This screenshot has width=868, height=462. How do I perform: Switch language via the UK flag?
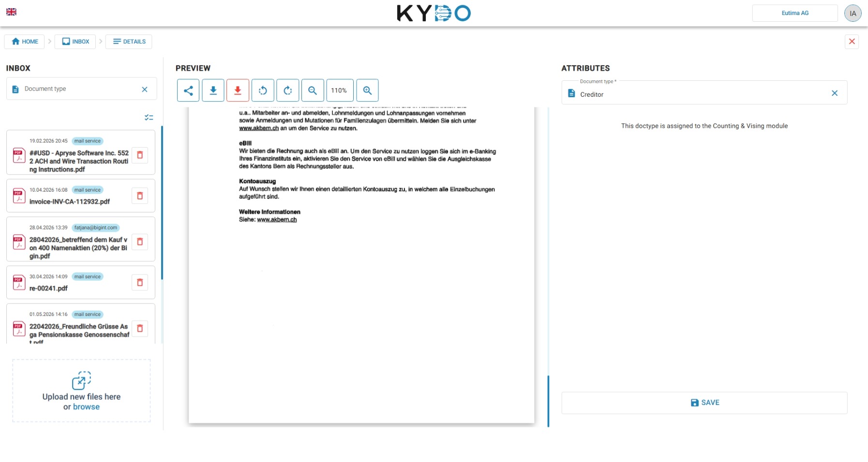[x=11, y=12]
